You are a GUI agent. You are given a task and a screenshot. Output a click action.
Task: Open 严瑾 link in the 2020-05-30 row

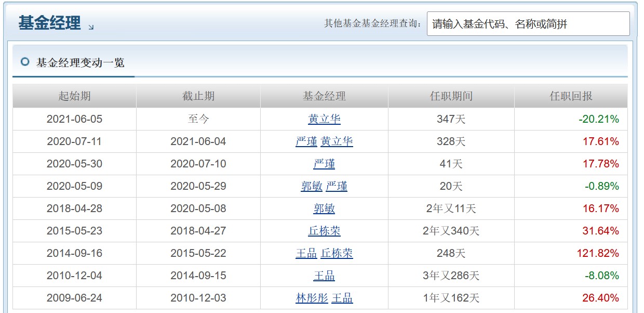click(324, 164)
